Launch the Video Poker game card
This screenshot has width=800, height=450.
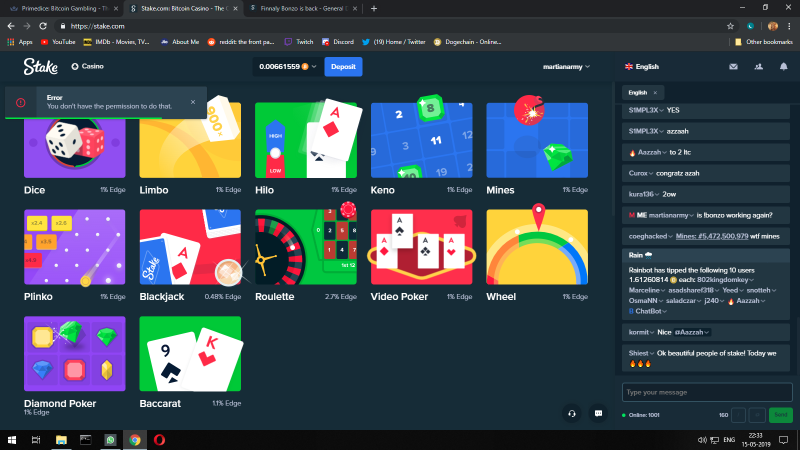point(421,247)
